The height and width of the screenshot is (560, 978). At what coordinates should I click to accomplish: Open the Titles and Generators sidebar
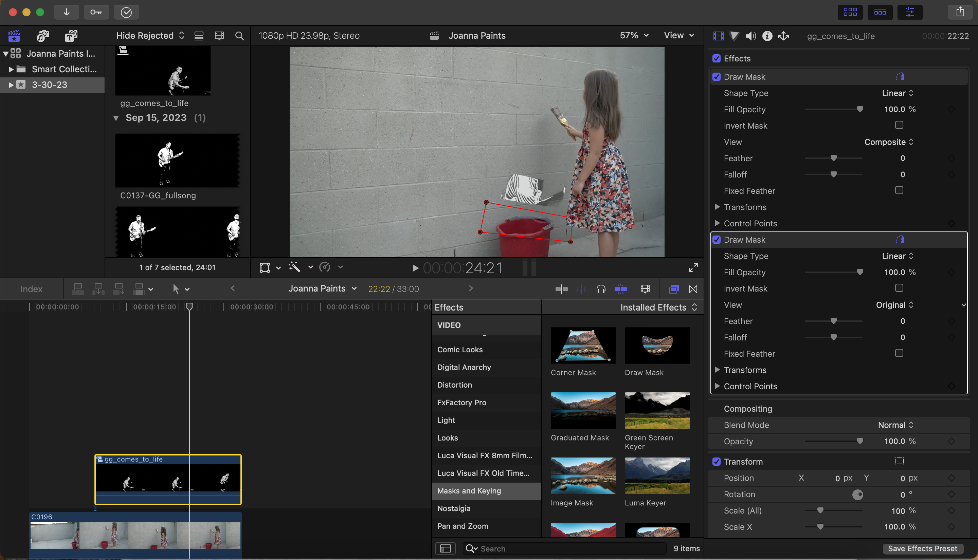click(x=71, y=36)
